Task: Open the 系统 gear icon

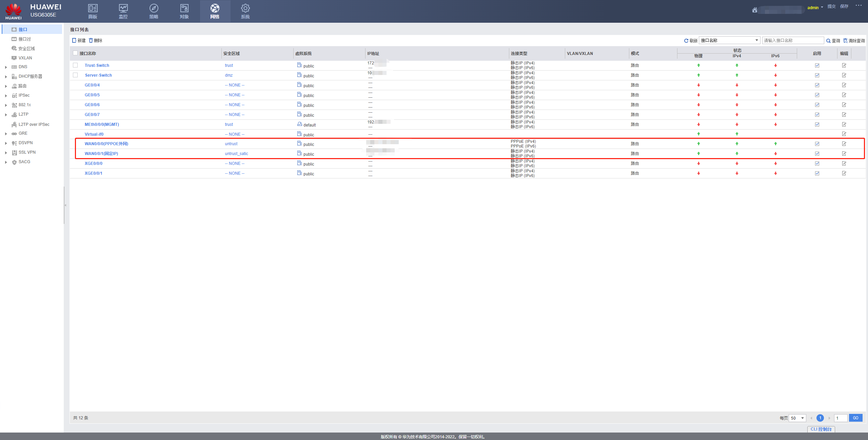Action: (245, 8)
